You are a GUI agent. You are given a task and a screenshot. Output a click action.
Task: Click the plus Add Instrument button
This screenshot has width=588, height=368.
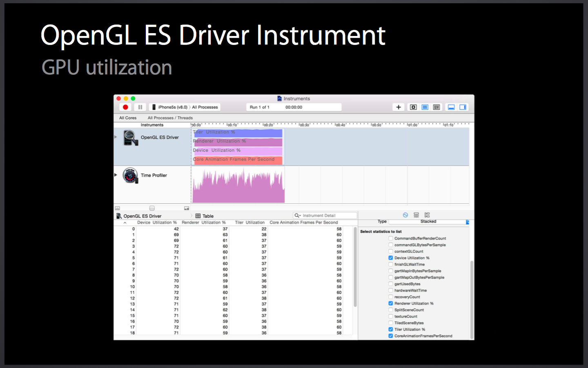(x=399, y=107)
